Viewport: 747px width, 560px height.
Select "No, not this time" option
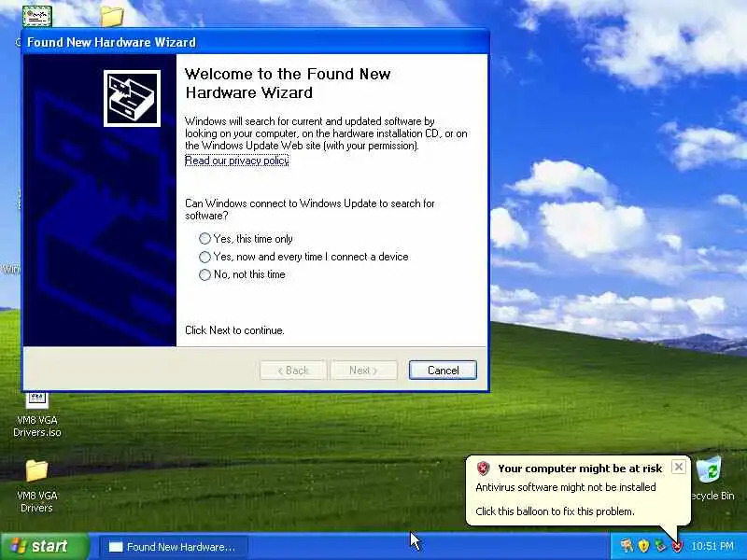[242, 274]
